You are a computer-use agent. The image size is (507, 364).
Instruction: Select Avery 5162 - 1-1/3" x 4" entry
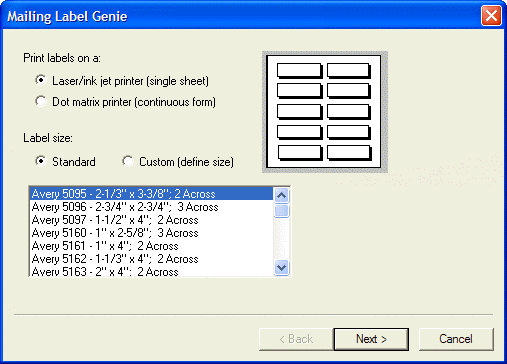click(x=152, y=259)
